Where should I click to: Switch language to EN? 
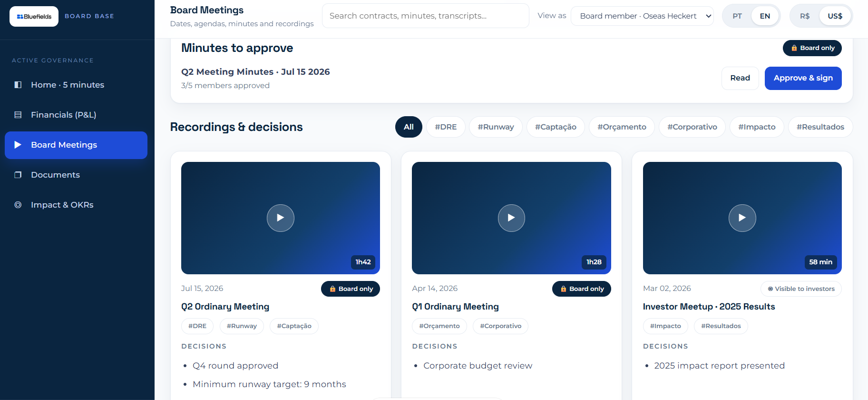coord(765,16)
